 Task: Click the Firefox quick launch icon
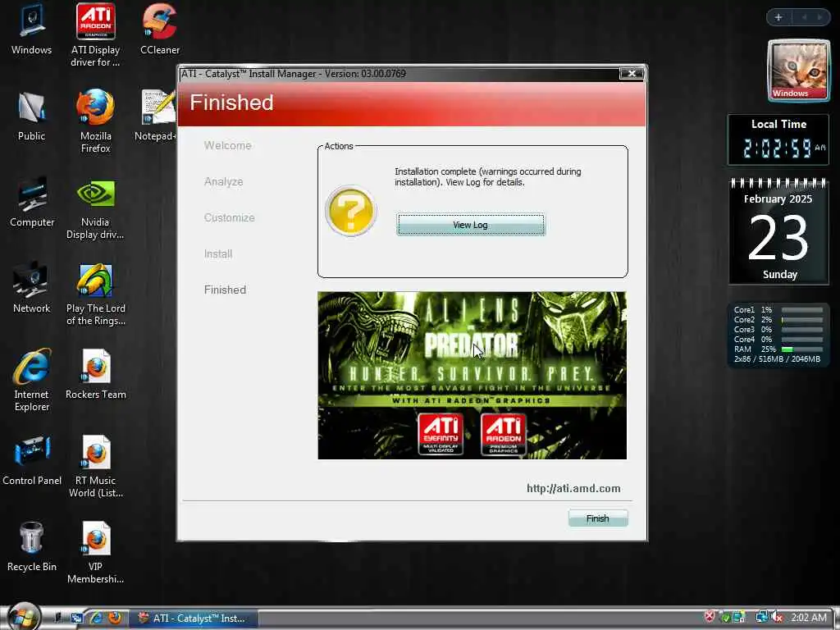pos(115,618)
